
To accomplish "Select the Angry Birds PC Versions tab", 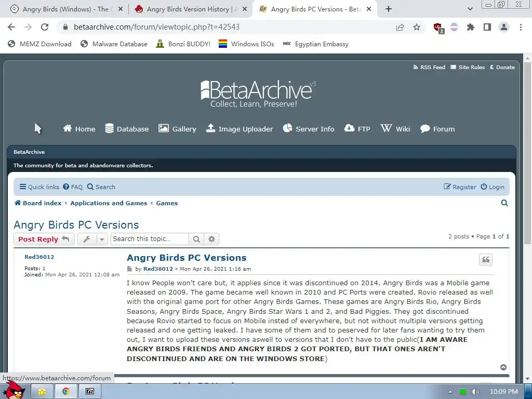I will pos(314,9).
